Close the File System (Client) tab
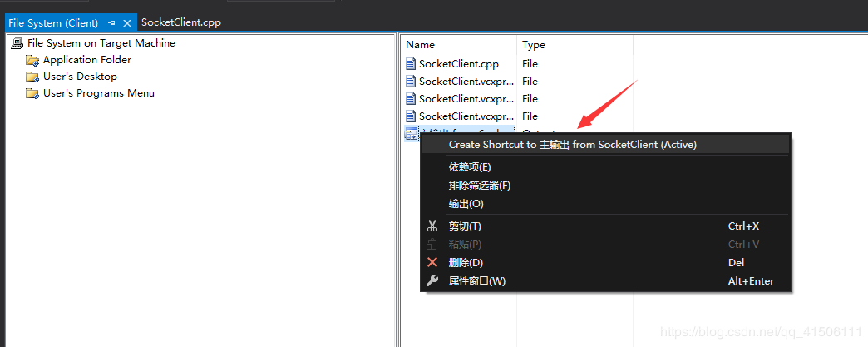Viewport: 868px width, 347px height. 127,23
